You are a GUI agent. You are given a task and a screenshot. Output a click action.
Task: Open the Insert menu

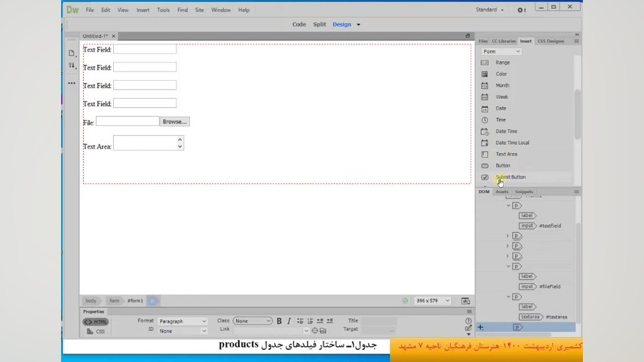point(143,10)
